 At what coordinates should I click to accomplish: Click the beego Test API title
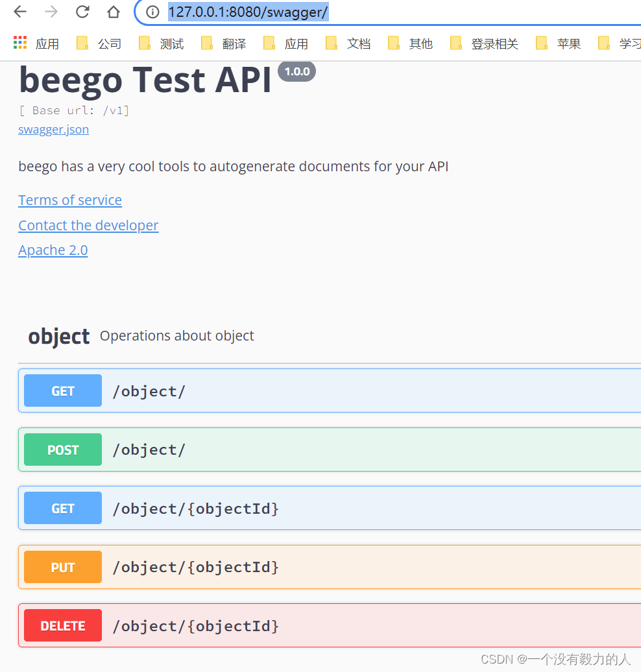coord(145,80)
